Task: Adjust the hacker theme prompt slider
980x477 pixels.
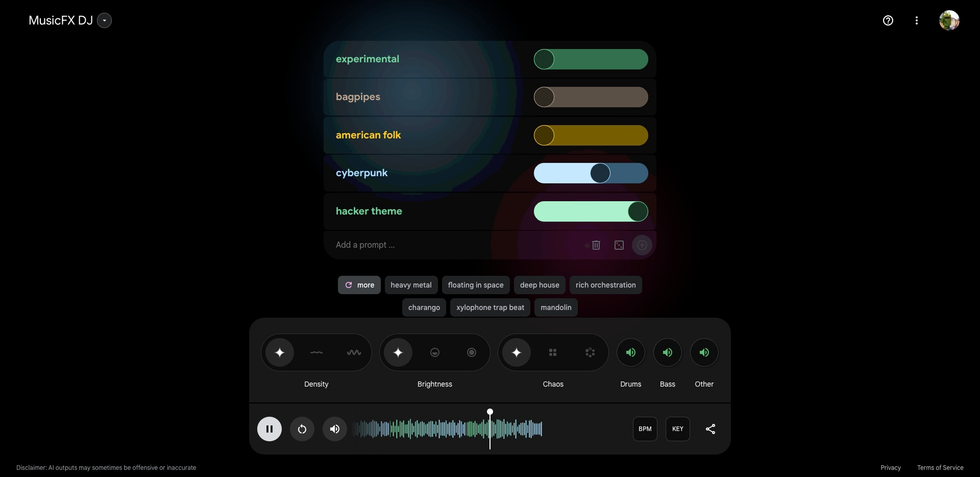Action: [591, 211]
